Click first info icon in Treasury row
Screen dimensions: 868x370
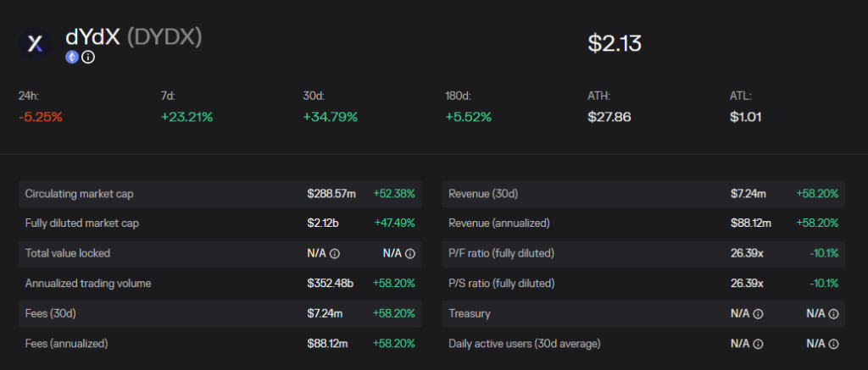pos(759,313)
